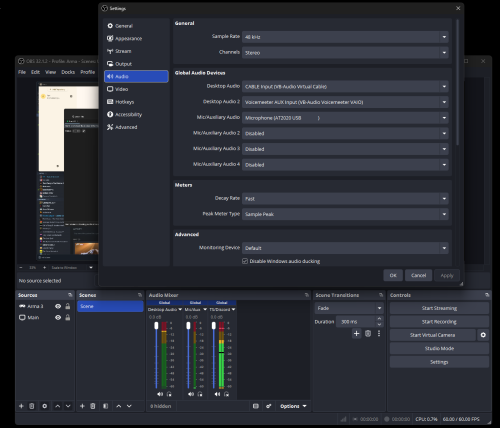The width and height of the screenshot is (500, 428).
Task: Mute the Mic/Aux channel
Action: pyautogui.click(x=191, y=394)
